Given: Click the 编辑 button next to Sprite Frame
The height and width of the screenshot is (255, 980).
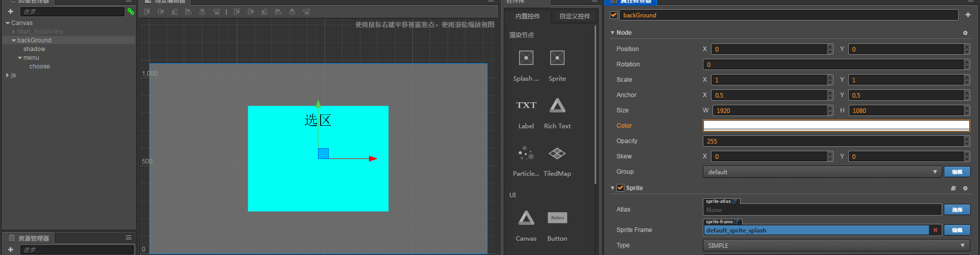Looking at the screenshot, I should point(957,230).
